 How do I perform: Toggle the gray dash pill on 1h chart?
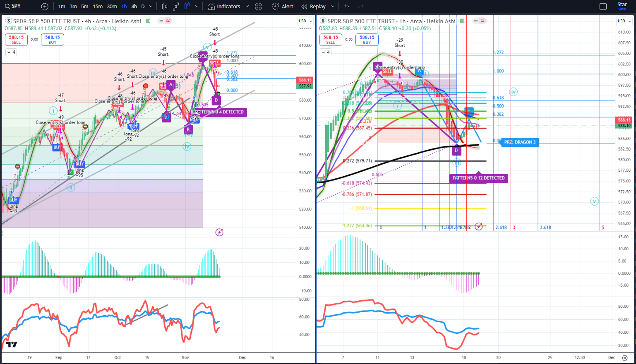pos(476,21)
